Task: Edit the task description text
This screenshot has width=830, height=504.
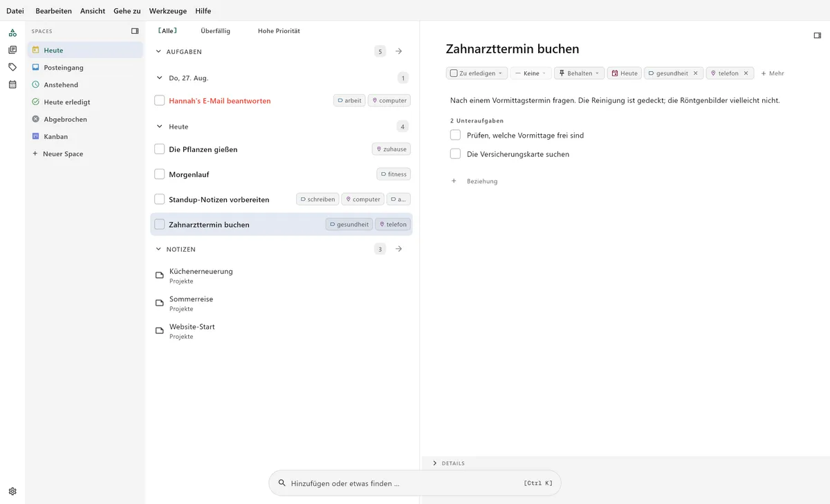Action: 615,100
